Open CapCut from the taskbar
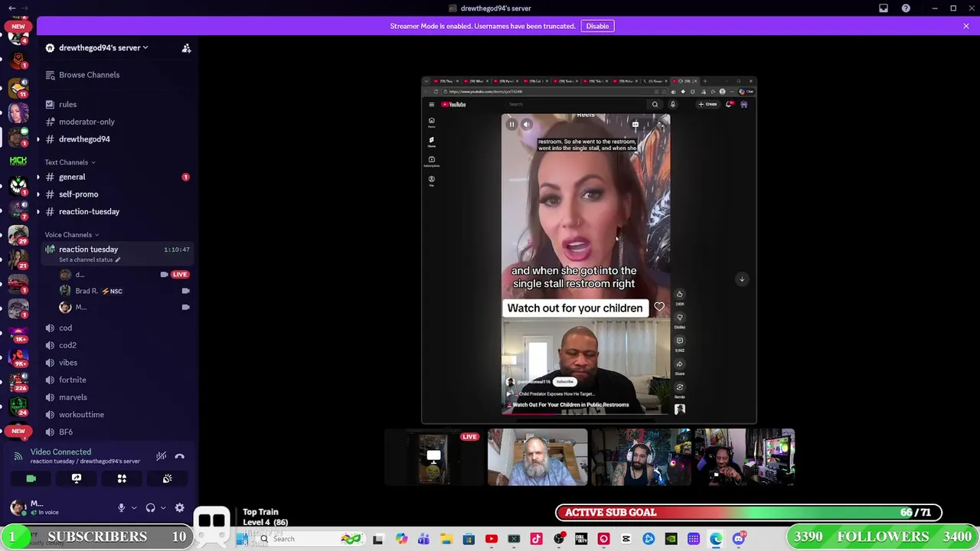Image resolution: width=980 pixels, height=551 pixels. (626, 539)
